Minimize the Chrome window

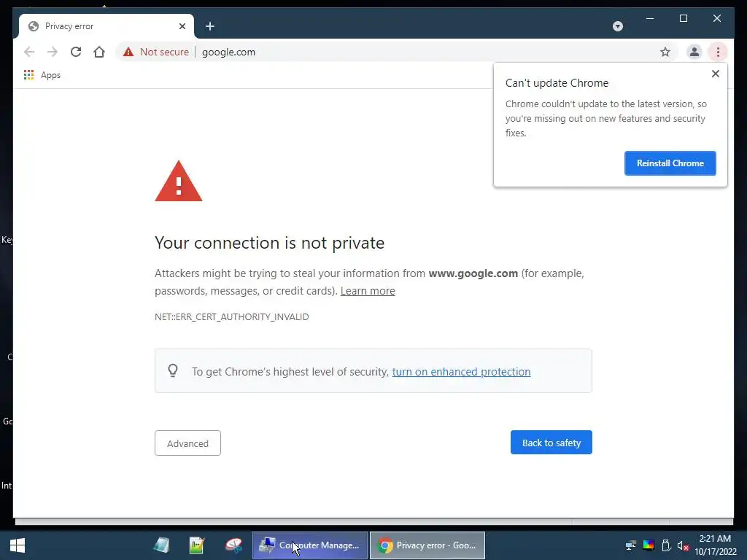(650, 18)
